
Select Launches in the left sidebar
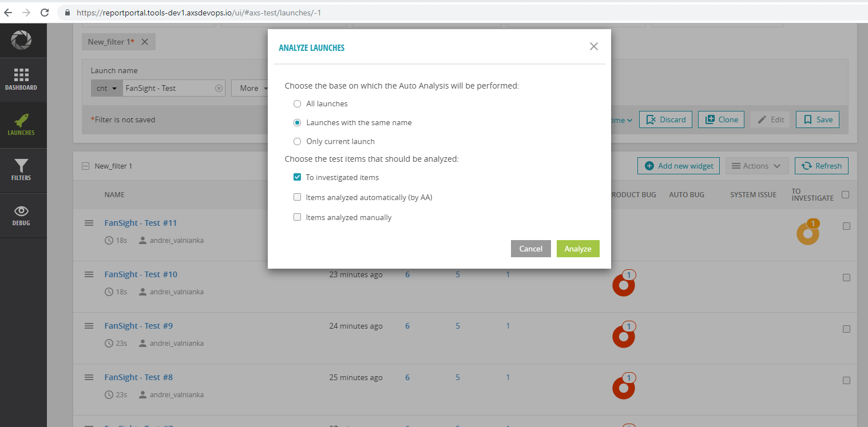(x=21, y=125)
